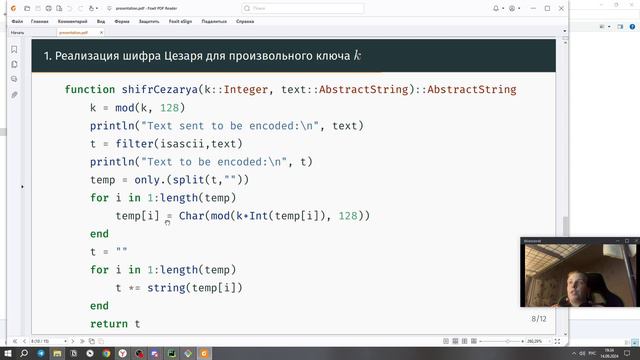
Task: Select continuous facing view mode icon
Action: coord(474,341)
